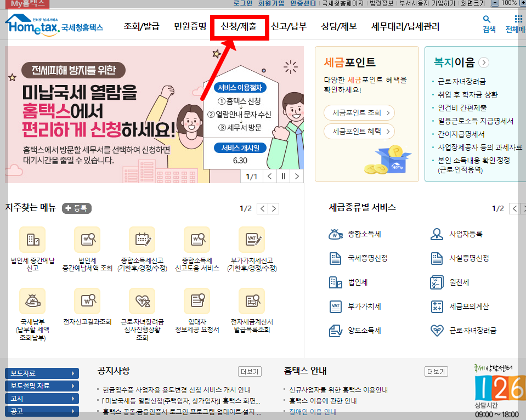The width and height of the screenshot is (526, 420).
Task: Show previous page of 세금종류별 서비스
Action: (514, 209)
